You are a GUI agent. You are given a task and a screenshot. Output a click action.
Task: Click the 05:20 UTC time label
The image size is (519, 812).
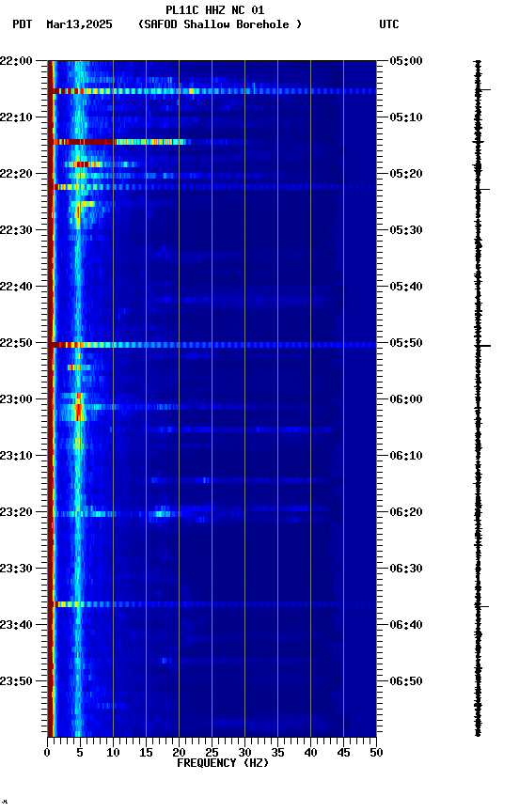click(406, 174)
